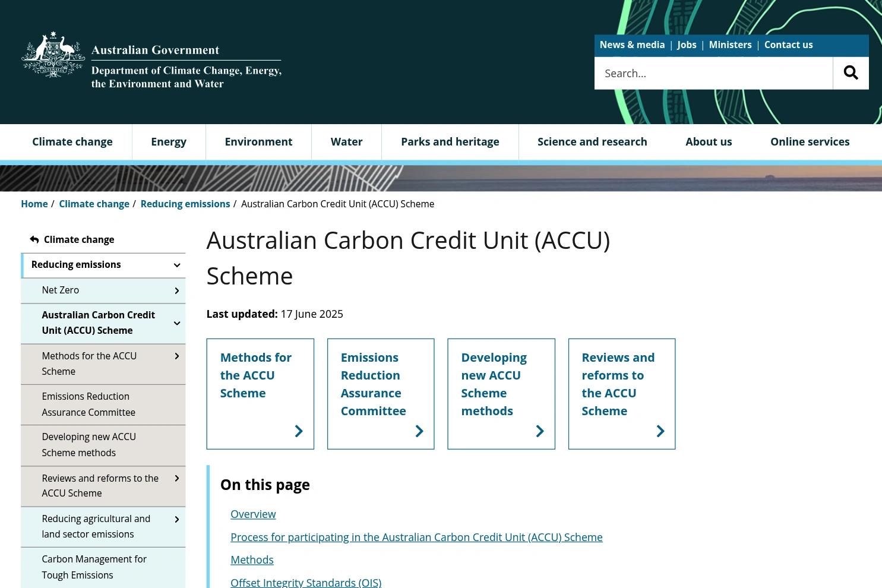Focus the Search input field
Screen dimensions: 882x588
[713, 73]
